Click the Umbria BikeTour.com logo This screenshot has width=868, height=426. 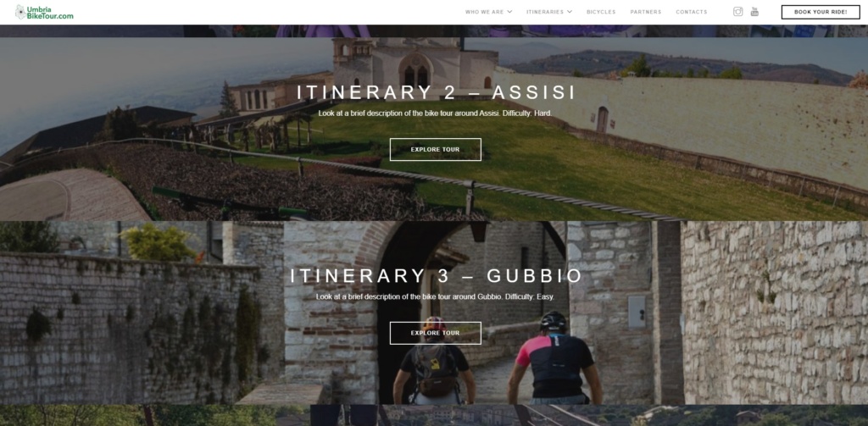(x=44, y=12)
